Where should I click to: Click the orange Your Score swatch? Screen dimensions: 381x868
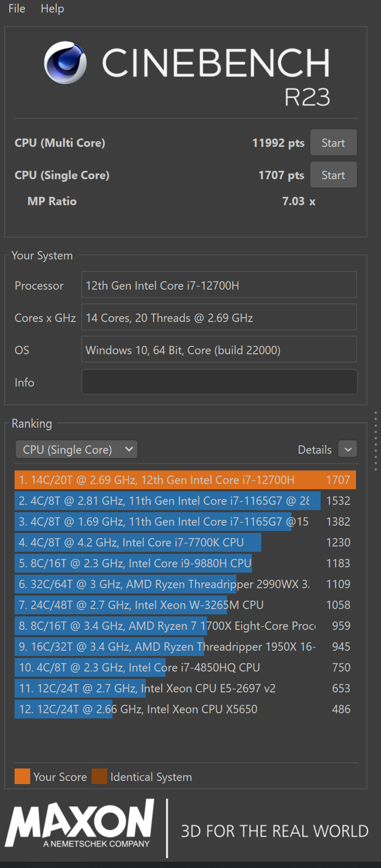pos(22,776)
